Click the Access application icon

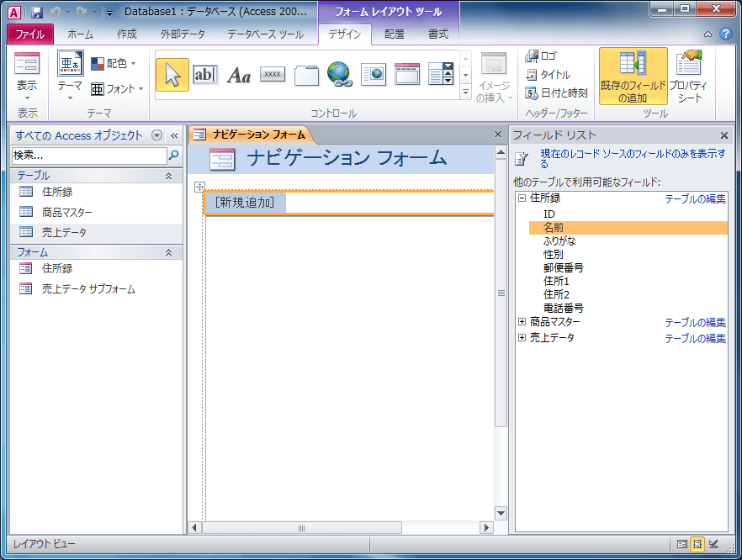13,13
